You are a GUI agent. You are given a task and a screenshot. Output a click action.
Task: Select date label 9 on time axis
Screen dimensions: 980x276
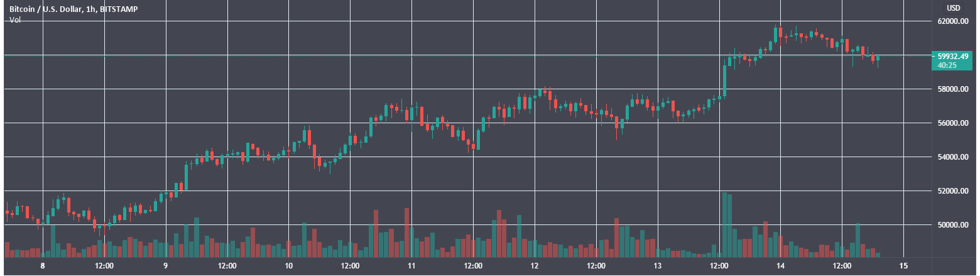point(165,266)
